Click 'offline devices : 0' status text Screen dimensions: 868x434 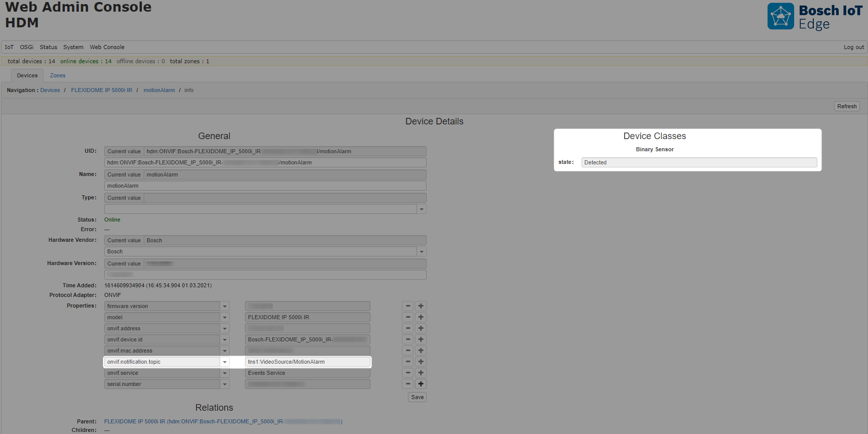click(141, 61)
